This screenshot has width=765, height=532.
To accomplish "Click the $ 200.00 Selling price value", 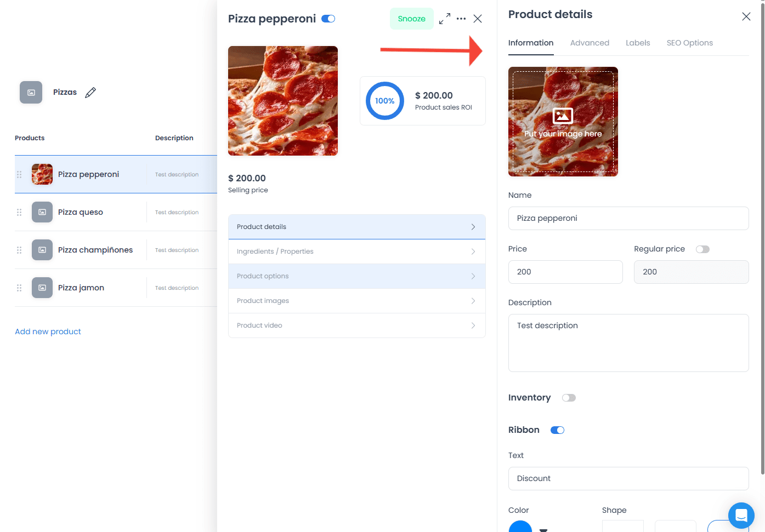I will [x=247, y=178].
